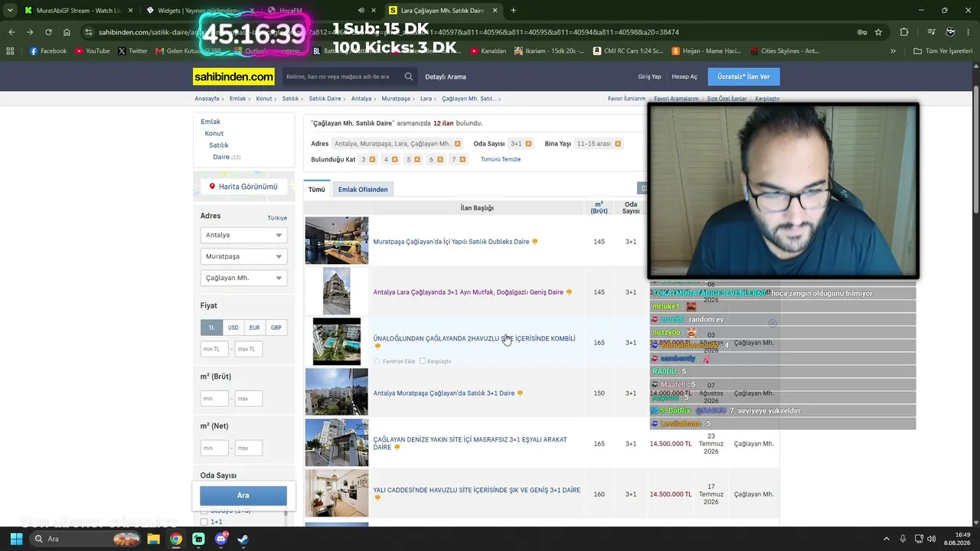The image size is (980, 551).
Task: Switch to the Tümü tab
Action: click(316, 189)
